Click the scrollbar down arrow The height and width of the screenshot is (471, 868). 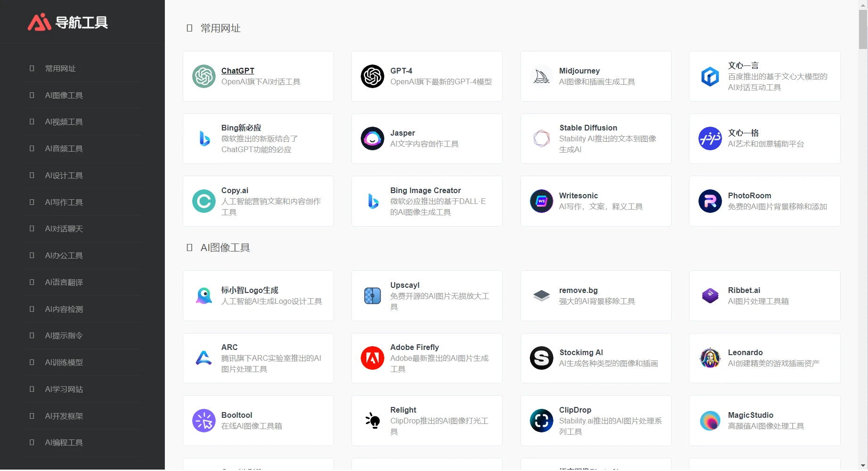863,465
